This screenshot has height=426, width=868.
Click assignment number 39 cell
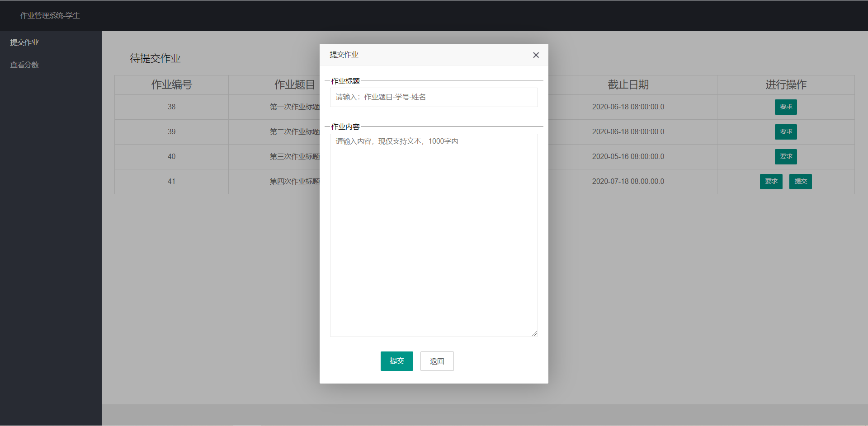coord(171,132)
